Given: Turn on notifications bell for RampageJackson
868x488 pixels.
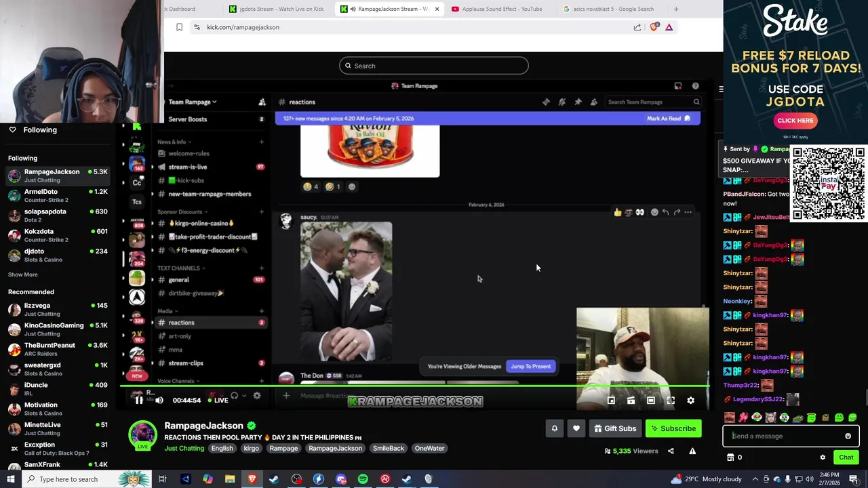Looking at the screenshot, I should tap(554, 428).
